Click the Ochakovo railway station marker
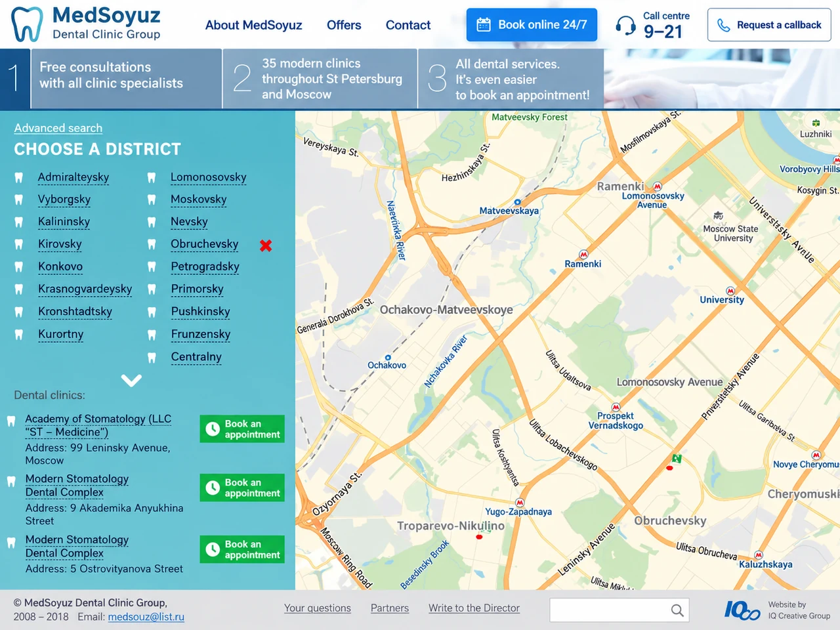This screenshot has width=840, height=630. click(388, 358)
